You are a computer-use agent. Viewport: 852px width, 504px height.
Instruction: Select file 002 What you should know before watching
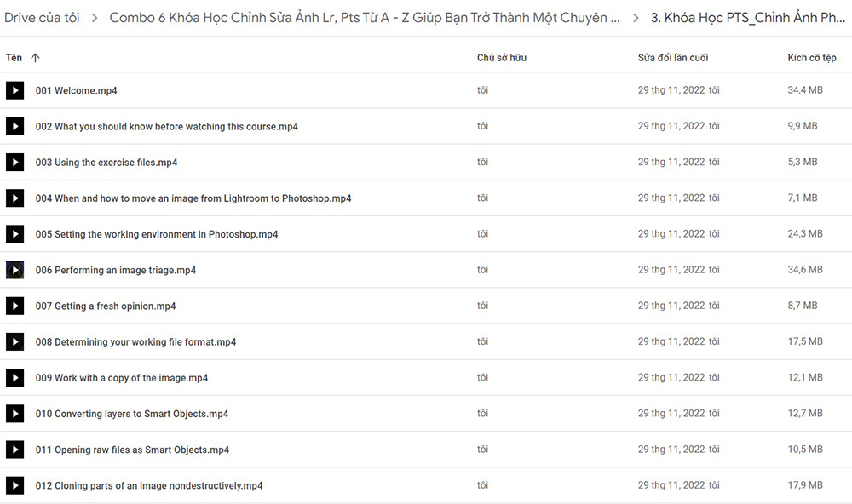coord(426,126)
